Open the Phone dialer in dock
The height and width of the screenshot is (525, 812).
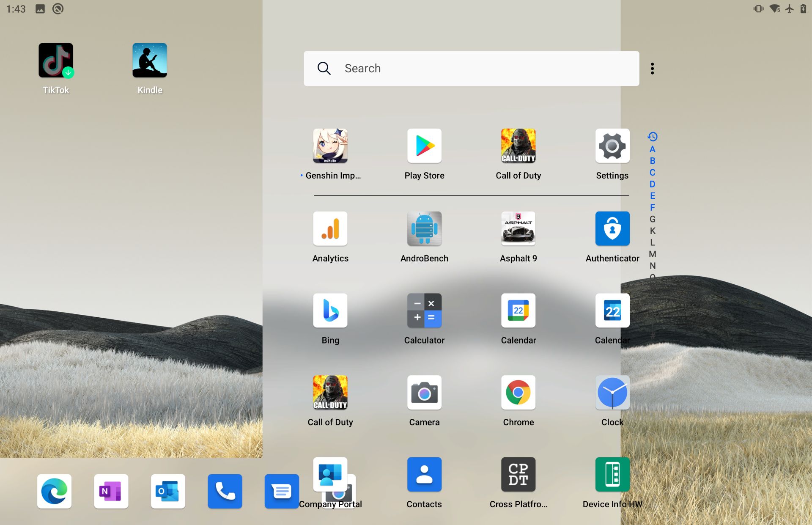(225, 492)
